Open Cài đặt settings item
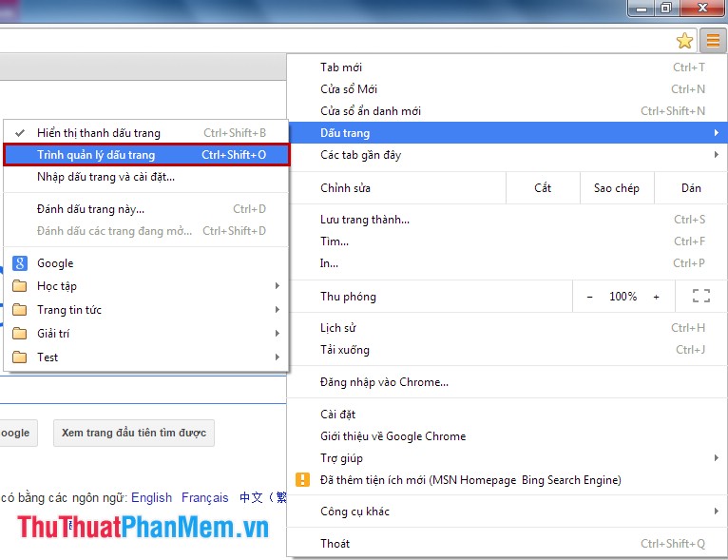The image size is (728, 560). coord(507,415)
